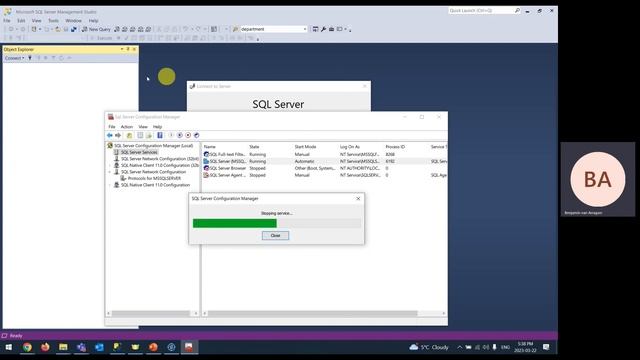The height and width of the screenshot is (360, 640).
Task: Open Help menu in Configuration Manager
Action: [x=158, y=127]
